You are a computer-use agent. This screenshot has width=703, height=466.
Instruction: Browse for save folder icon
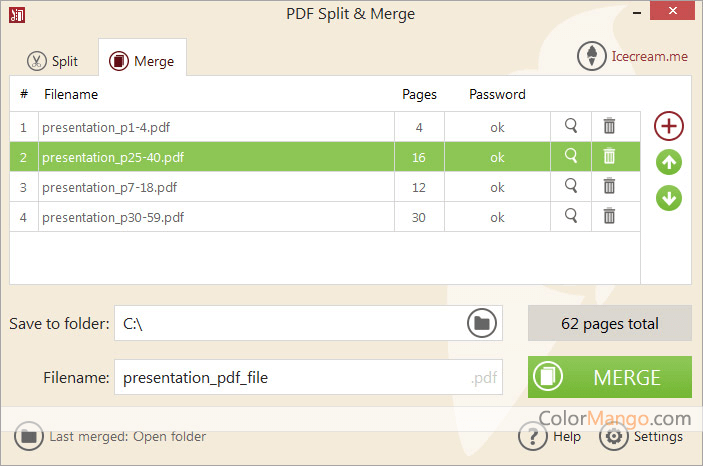(482, 323)
